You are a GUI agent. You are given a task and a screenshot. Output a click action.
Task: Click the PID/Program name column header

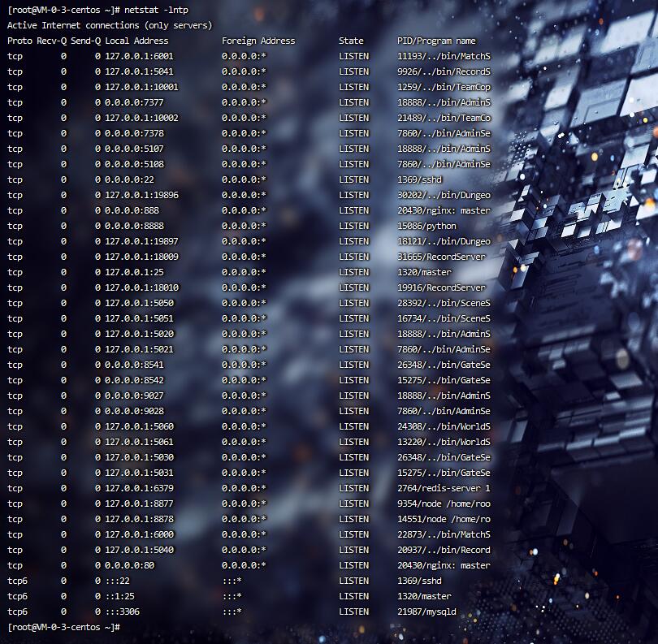436,41
